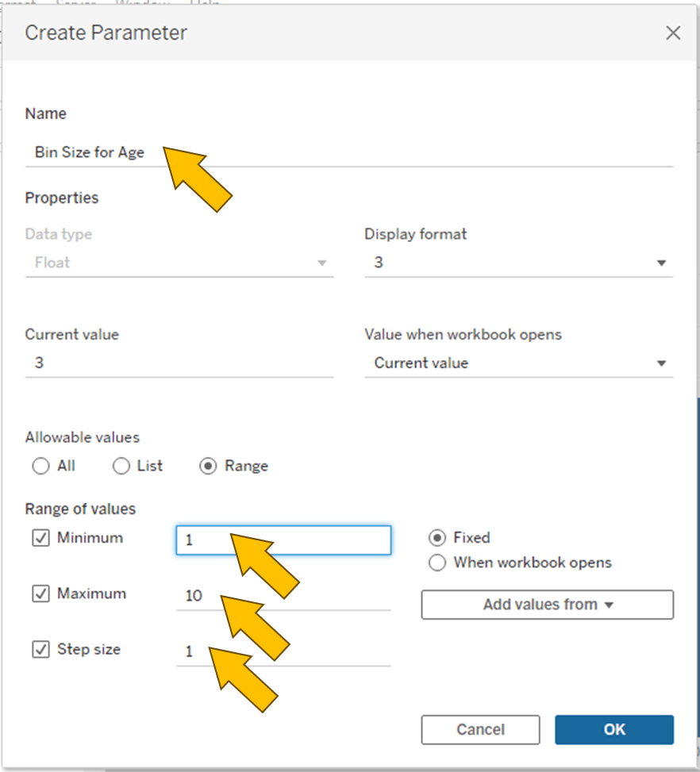Disable the Step size checkbox
This screenshot has height=772, width=700.
[40, 650]
